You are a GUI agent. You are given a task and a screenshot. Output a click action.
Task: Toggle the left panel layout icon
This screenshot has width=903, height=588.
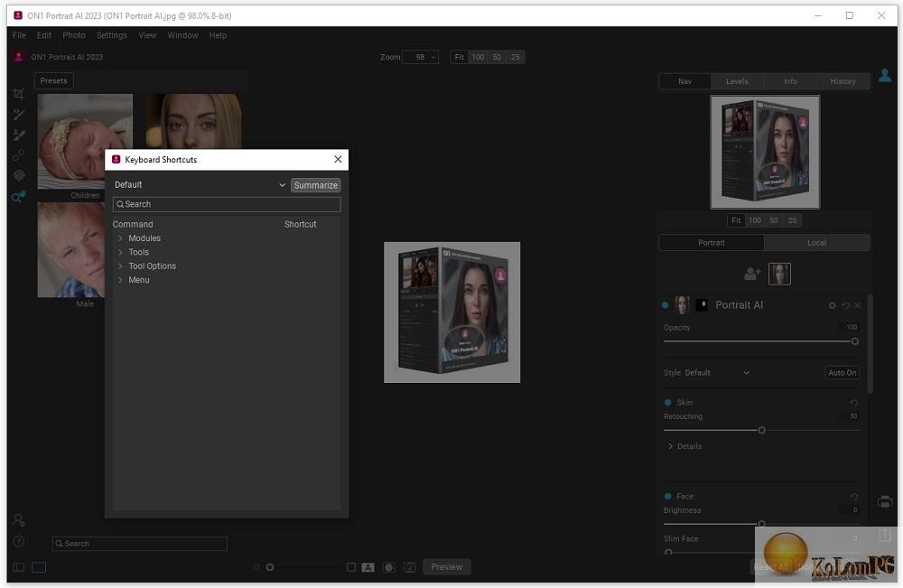point(18,567)
